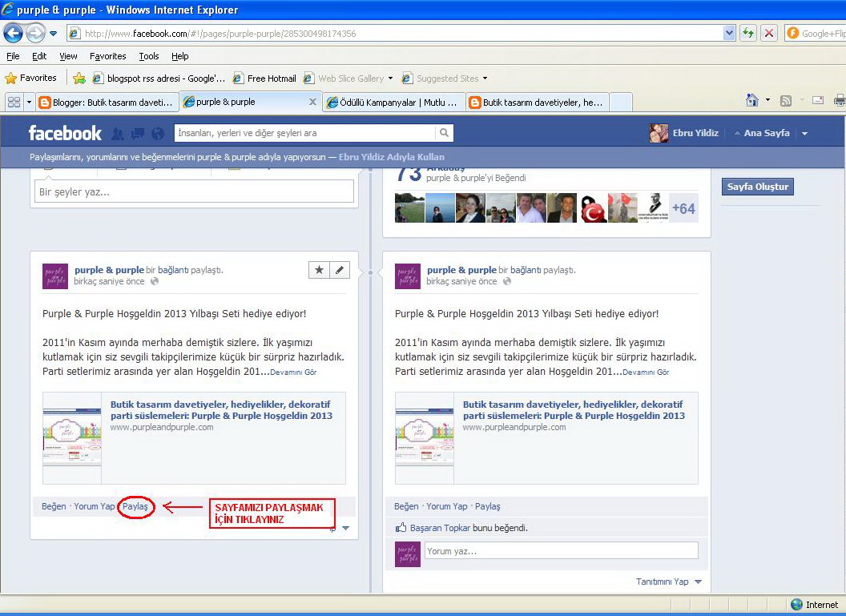Expand the Tanıtımını Yap dropdown
The height and width of the screenshot is (616, 846).
[668, 582]
